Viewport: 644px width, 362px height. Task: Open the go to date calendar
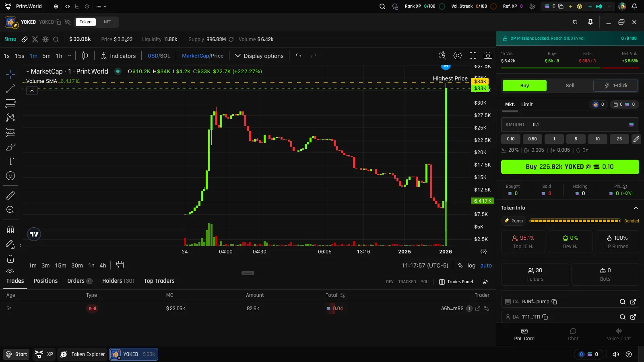(120, 265)
